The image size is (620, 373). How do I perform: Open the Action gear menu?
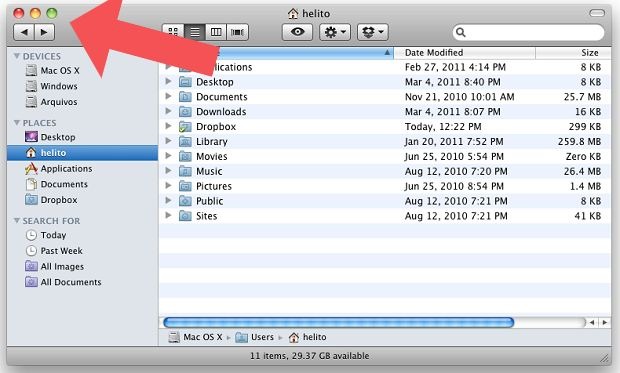[x=335, y=32]
